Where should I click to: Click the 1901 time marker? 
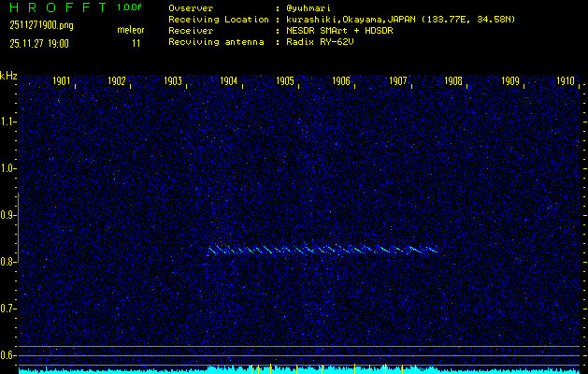point(61,81)
